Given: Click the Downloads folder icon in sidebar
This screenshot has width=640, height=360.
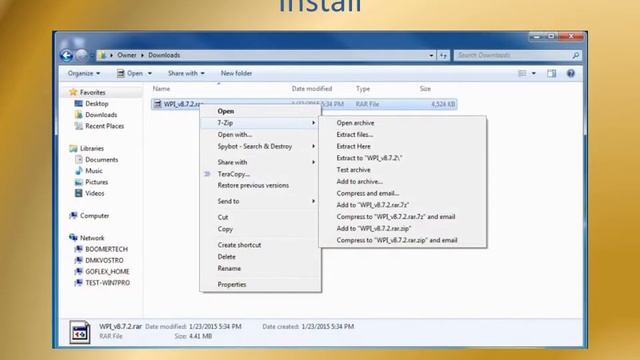Looking at the screenshot, I should coord(78,115).
